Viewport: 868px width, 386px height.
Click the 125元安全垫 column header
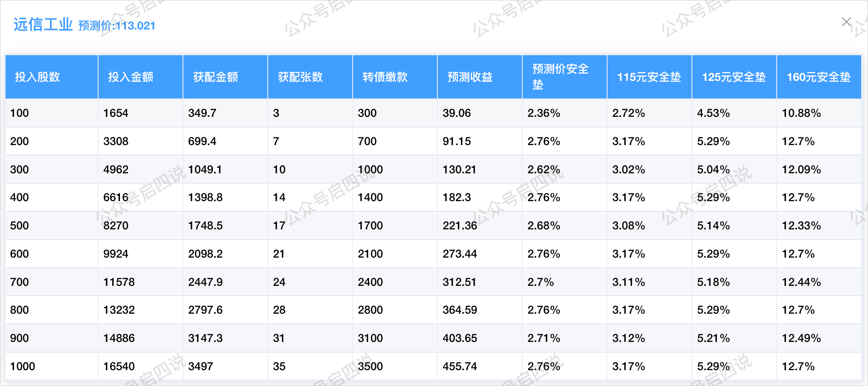(x=733, y=77)
